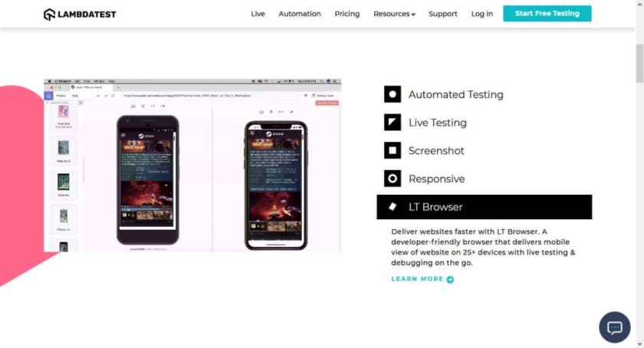644x348 pixels.
Task: Click the LambdaTest logo
Action: click(80, 15)
